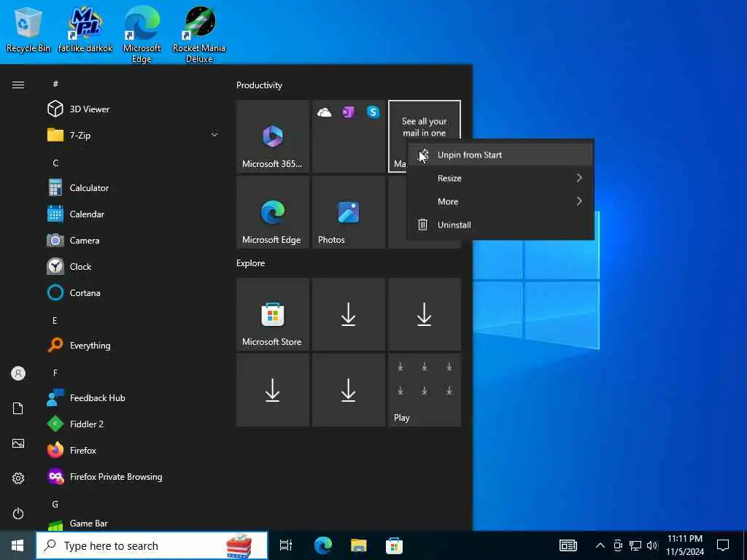Open File Explorer from the taskbar
The width and height of the screenshot is (747, 560).
[x=359, y=545]
